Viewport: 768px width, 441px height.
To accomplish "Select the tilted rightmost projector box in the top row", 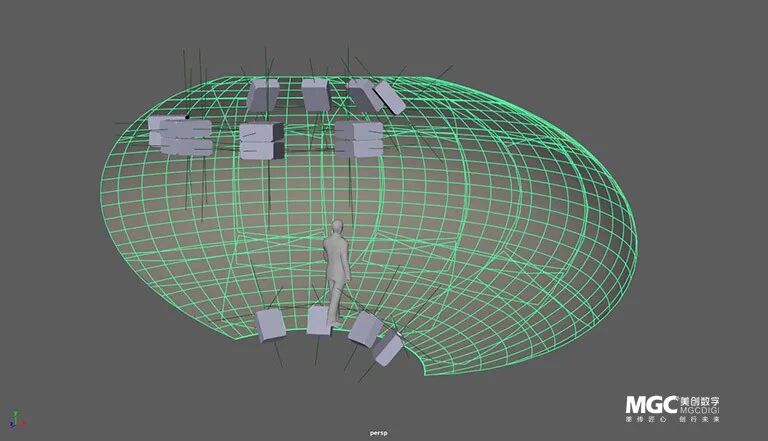I will point(390,98).
